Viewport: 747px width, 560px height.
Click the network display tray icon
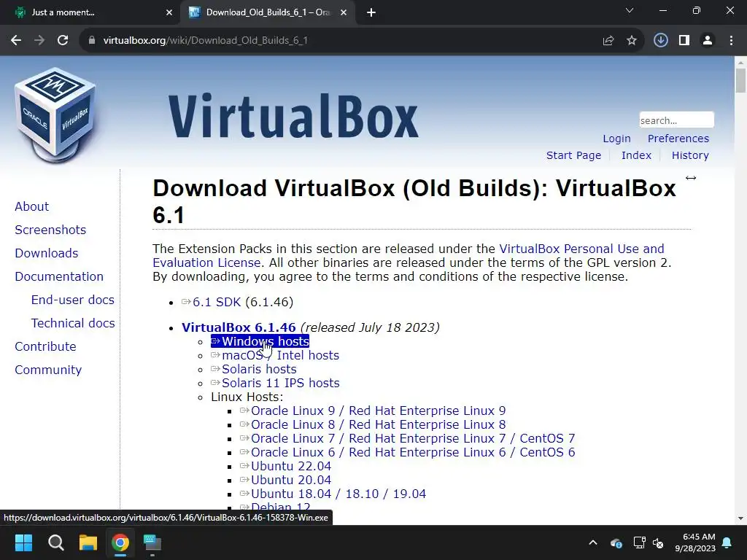[639, 542]
